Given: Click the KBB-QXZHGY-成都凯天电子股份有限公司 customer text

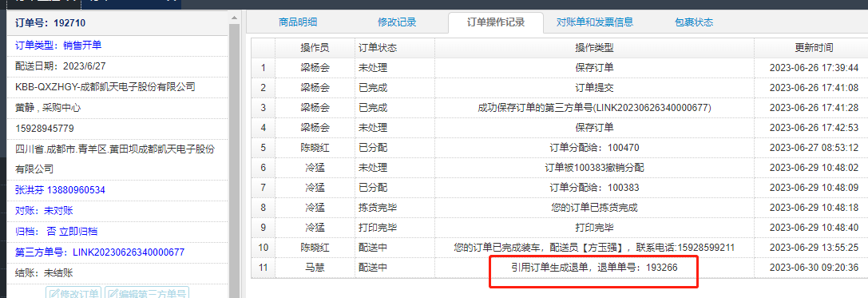Looking at the screenshot, I should pos(105,87).
